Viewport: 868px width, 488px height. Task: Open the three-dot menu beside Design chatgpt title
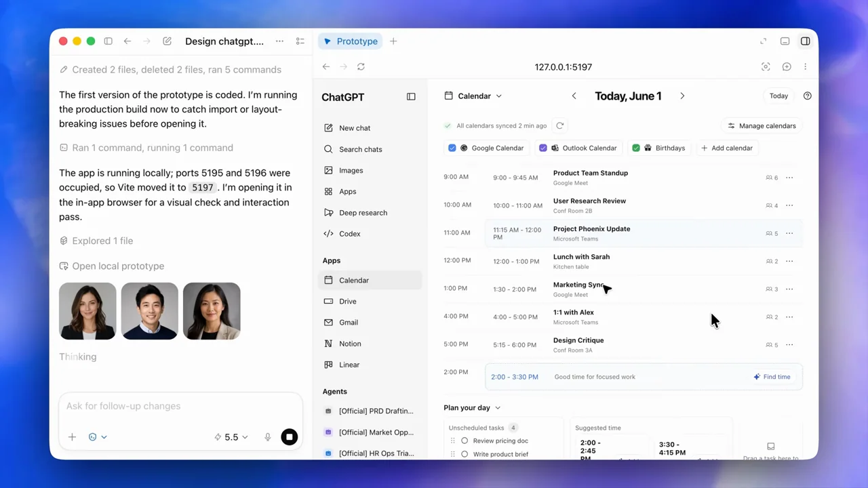(x=279, y=41)
